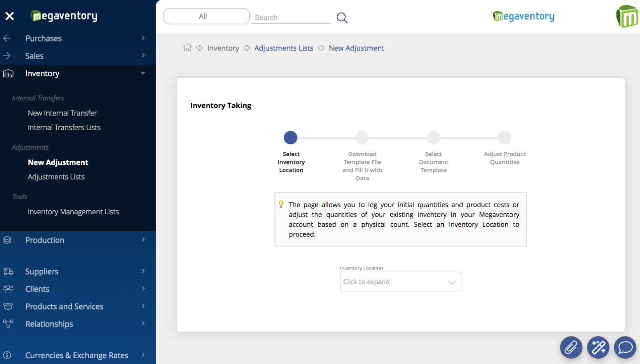Click the Adjust Product Quantities step circle
This screenshot has width=640, height=364.
504,138
